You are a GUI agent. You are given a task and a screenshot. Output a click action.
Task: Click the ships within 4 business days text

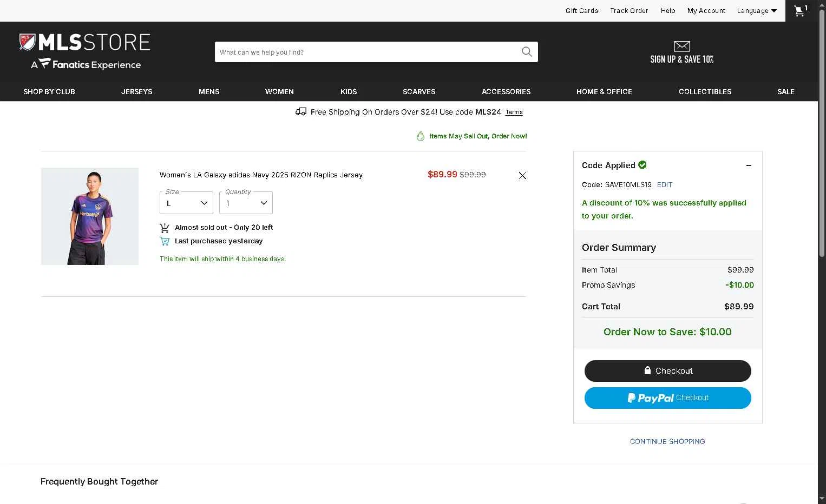222,259
